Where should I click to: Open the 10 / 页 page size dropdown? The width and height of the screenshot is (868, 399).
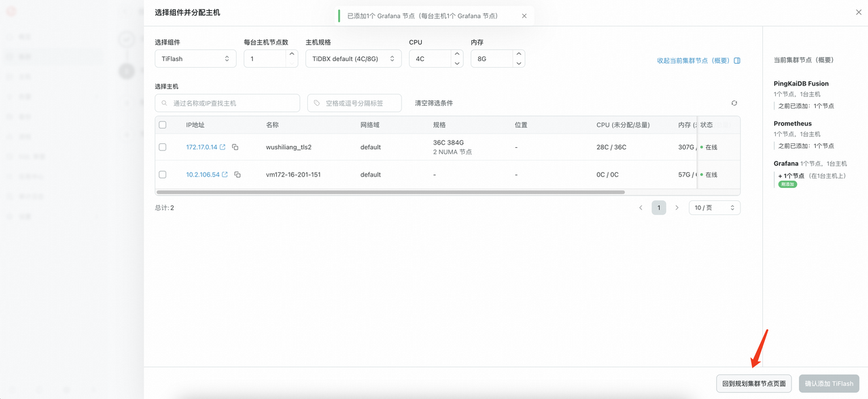point(714,208)
